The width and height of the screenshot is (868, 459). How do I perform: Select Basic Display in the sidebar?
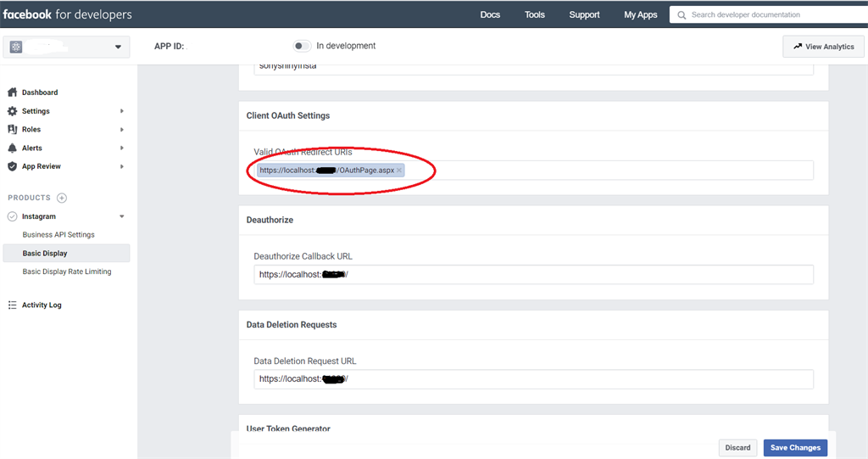(x=66, y=254)
